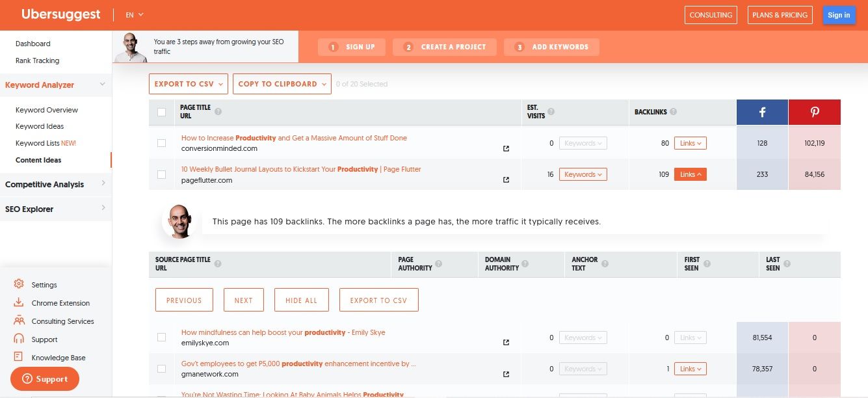Click the Pinterest icon column header

pos(814,113)
